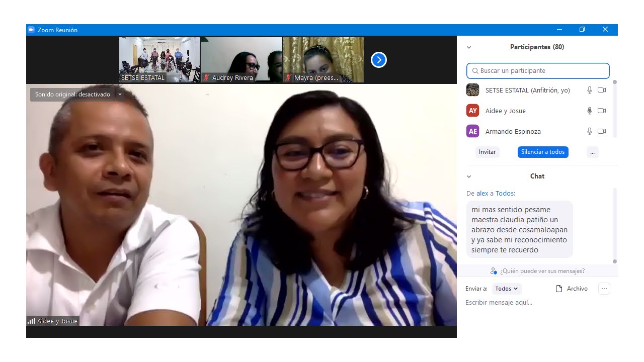Minimize the Zoom Reunión window
644x362 pixels.
point(559,30)
